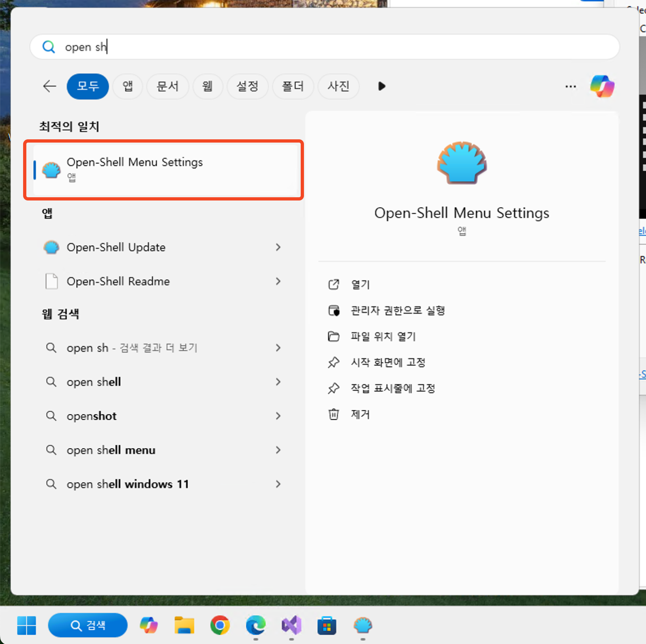Expand the 'open sh' web result chevron
Screen dimensions: 646x644
(278, 348)
